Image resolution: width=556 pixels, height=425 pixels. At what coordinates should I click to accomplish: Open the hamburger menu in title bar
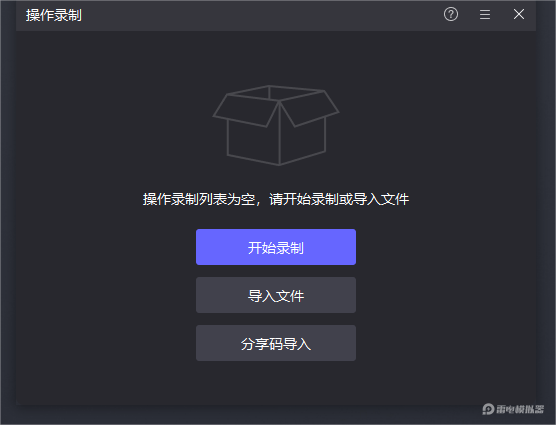pos(485,15)
